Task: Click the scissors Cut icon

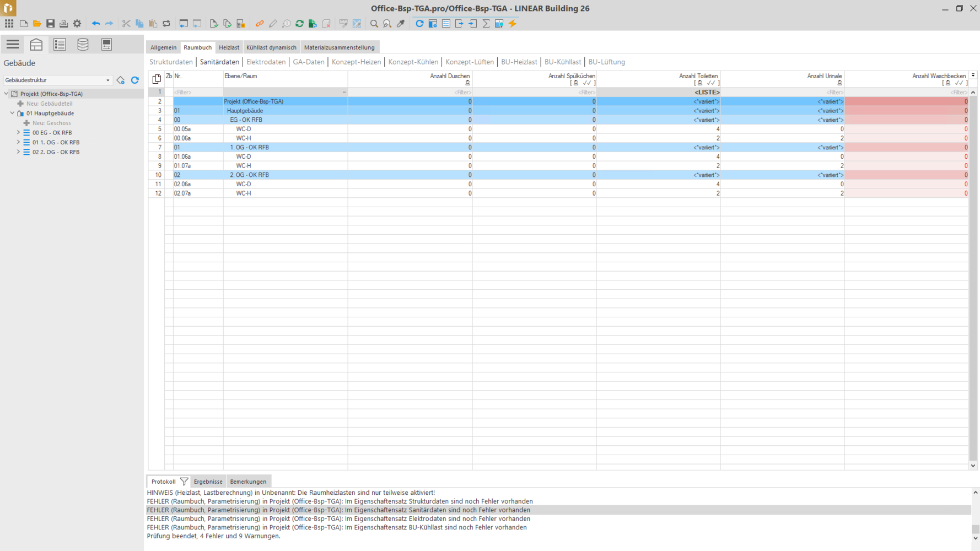Action: pyautogui.click(x=126, y=24)
